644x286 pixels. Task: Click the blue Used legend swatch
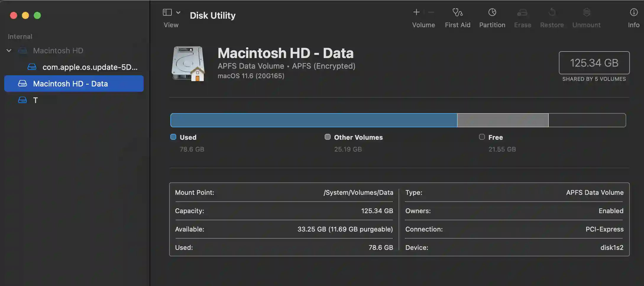click(x=173, y=137)
